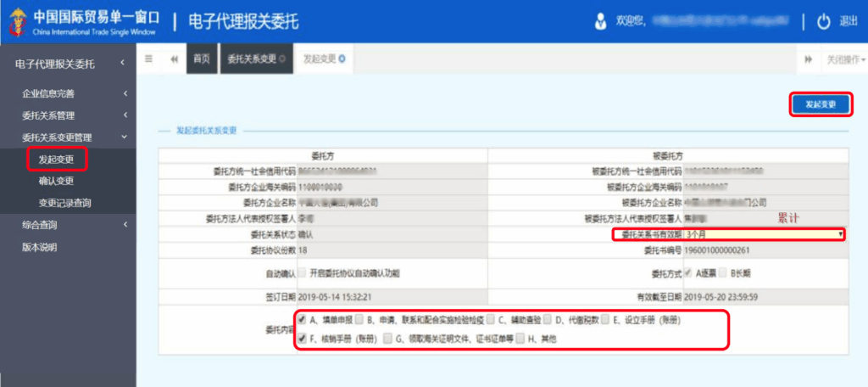Open the 委托关系书有效期 3个月 dropdown
868x387 pixels.
[x=765, y=234]
